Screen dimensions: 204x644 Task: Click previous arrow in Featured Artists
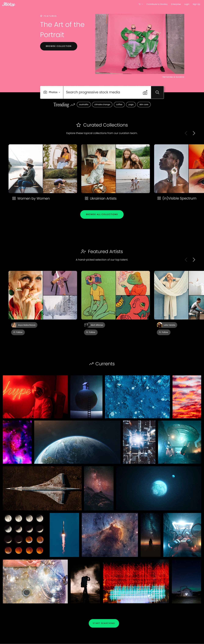(x=186, y=260)
